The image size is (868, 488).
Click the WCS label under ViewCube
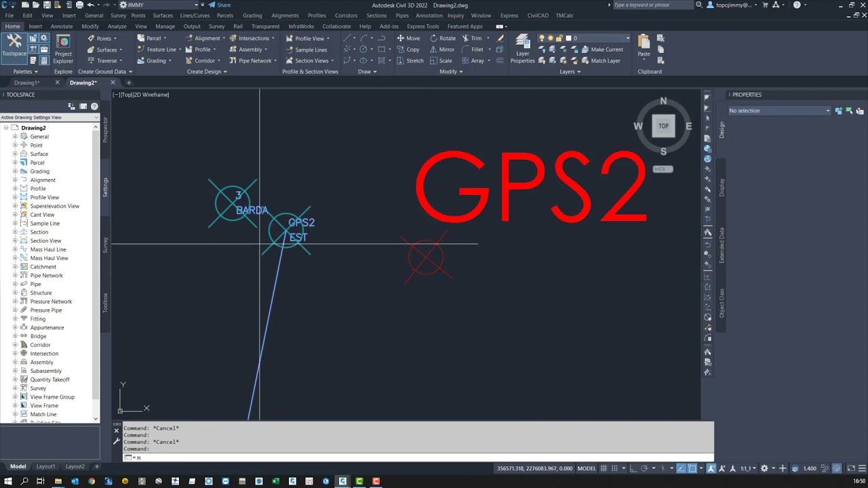[x=663, y=169]
